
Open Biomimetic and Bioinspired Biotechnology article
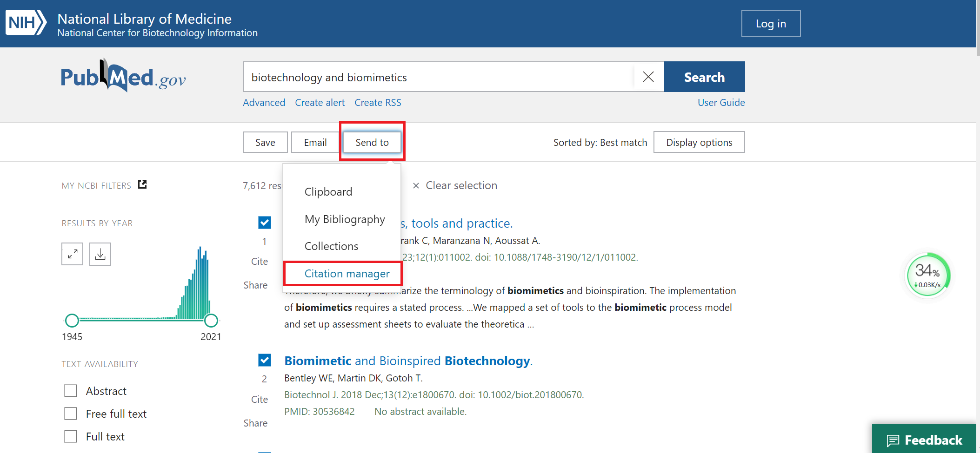(x=408, y=361)
